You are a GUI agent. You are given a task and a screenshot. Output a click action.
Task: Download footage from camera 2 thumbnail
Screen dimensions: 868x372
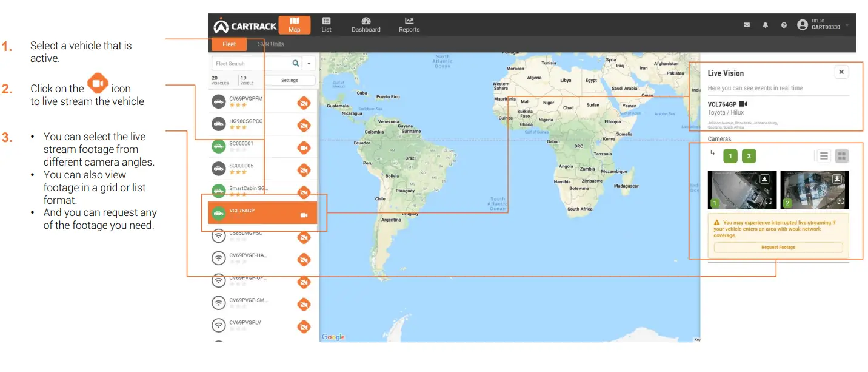pyautogui.click(x=837, y=179)
